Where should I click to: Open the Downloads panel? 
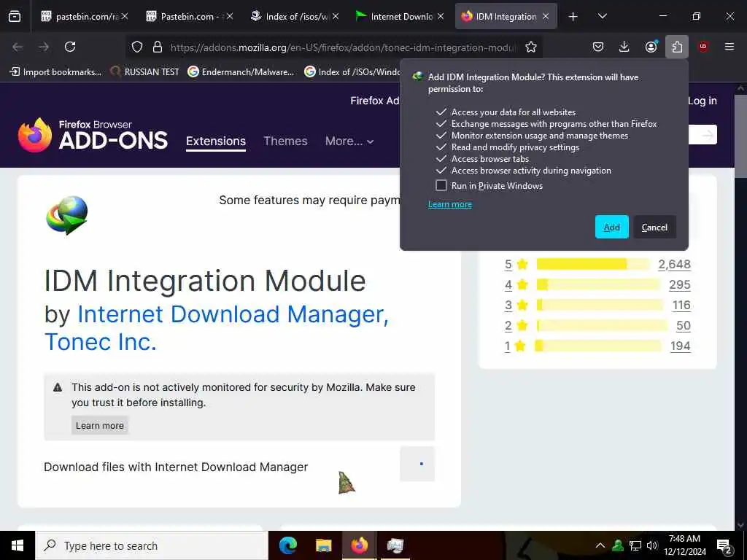point(624,47)
